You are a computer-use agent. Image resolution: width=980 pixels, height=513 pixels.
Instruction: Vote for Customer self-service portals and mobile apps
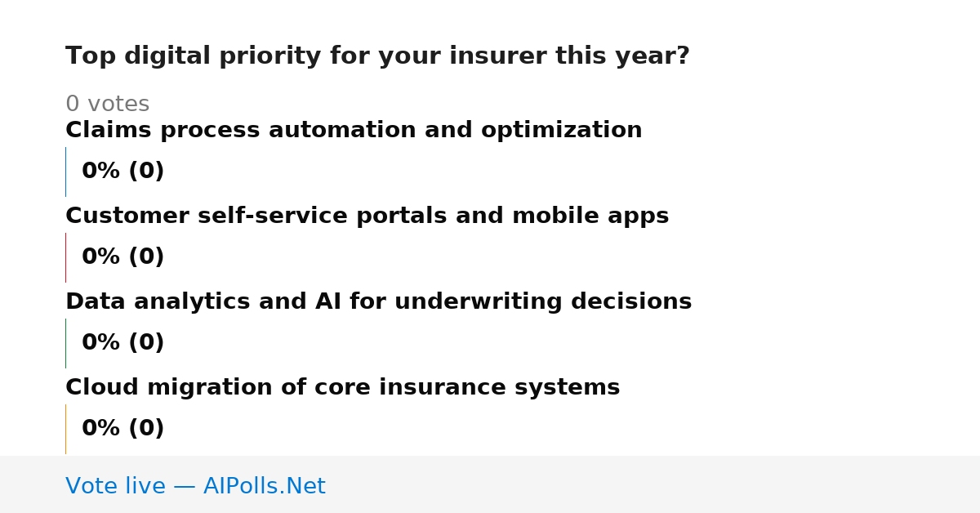tap(367, 216)
